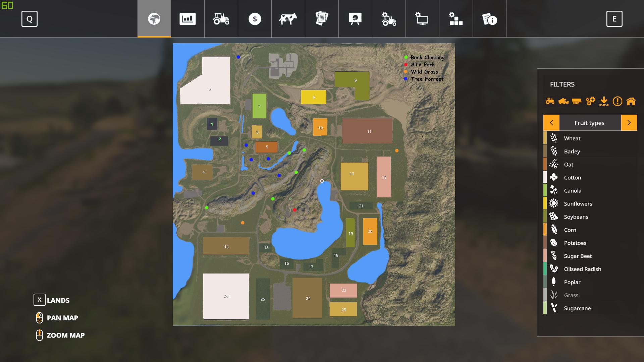The height and width of the screenshot is (362, 644).
Task: Toggle the vehicles tractor map filter
Action: [550, 101]
